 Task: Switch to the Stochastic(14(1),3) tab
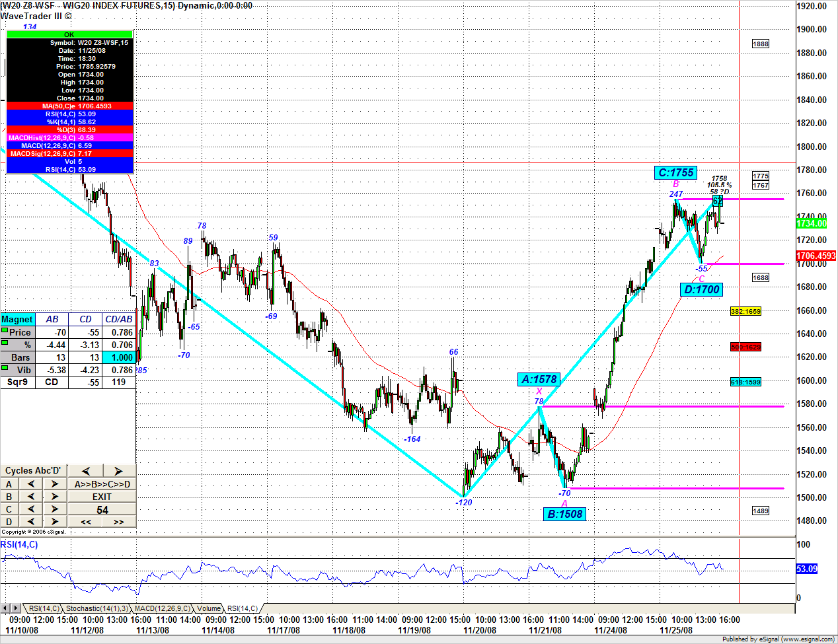click(96, 608)
